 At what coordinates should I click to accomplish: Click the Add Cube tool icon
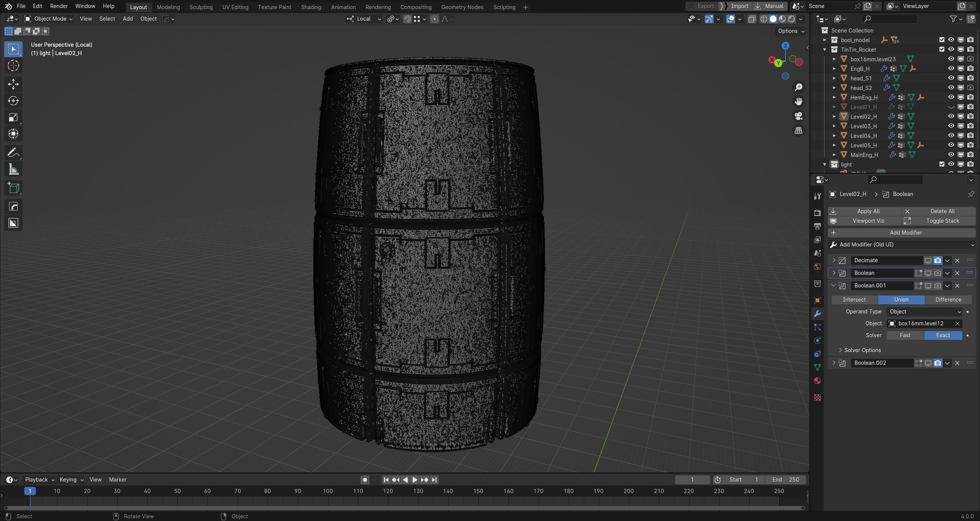pos(13,188)
